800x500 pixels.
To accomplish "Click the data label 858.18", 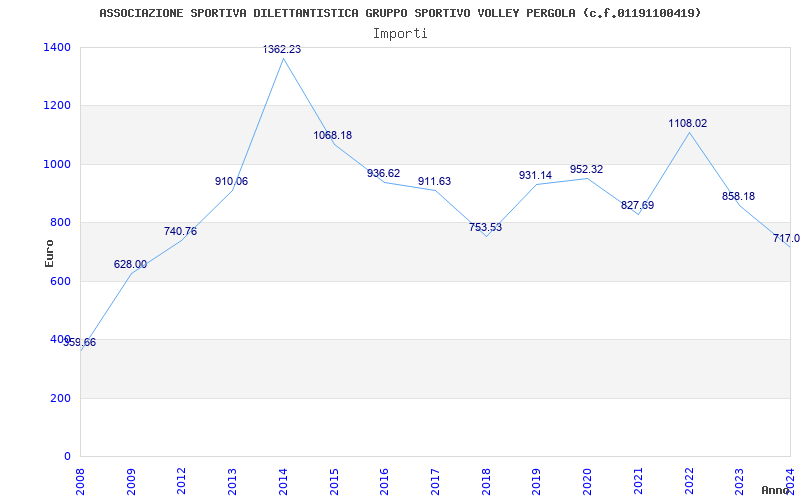I will 738,196.
